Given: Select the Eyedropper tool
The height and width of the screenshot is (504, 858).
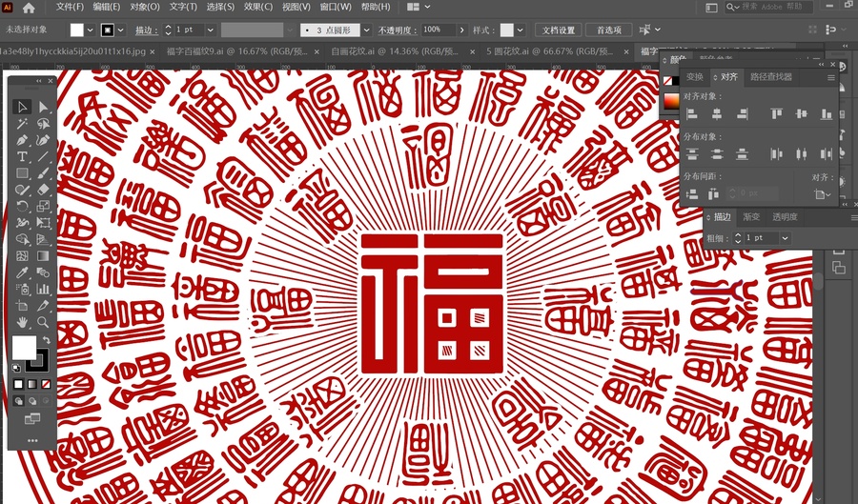Looking at the screenshot, I should click(22, 272).
